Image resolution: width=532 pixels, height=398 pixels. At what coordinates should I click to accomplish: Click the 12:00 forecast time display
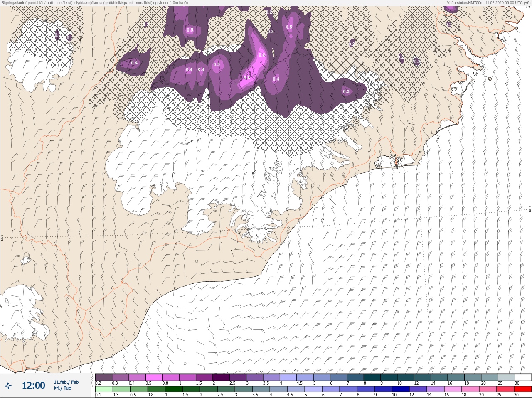click(x=33, y=386)
